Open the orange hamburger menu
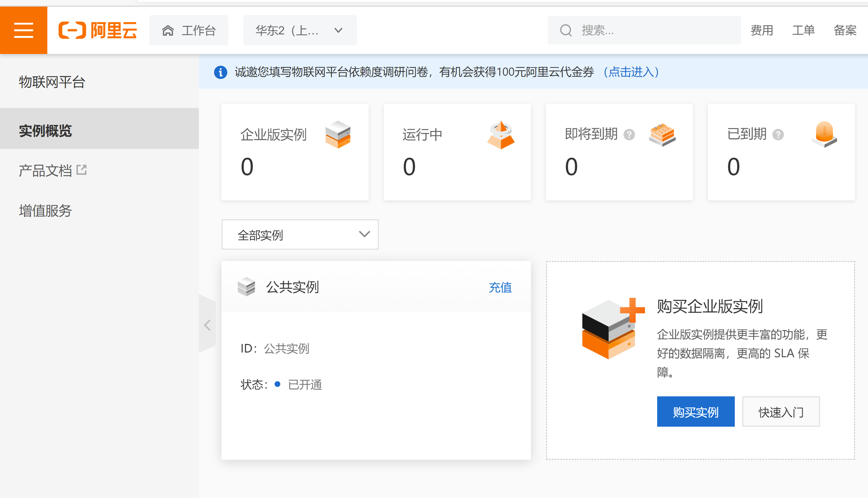This screenshot has width=868, height=498. [x=24, y=30]
